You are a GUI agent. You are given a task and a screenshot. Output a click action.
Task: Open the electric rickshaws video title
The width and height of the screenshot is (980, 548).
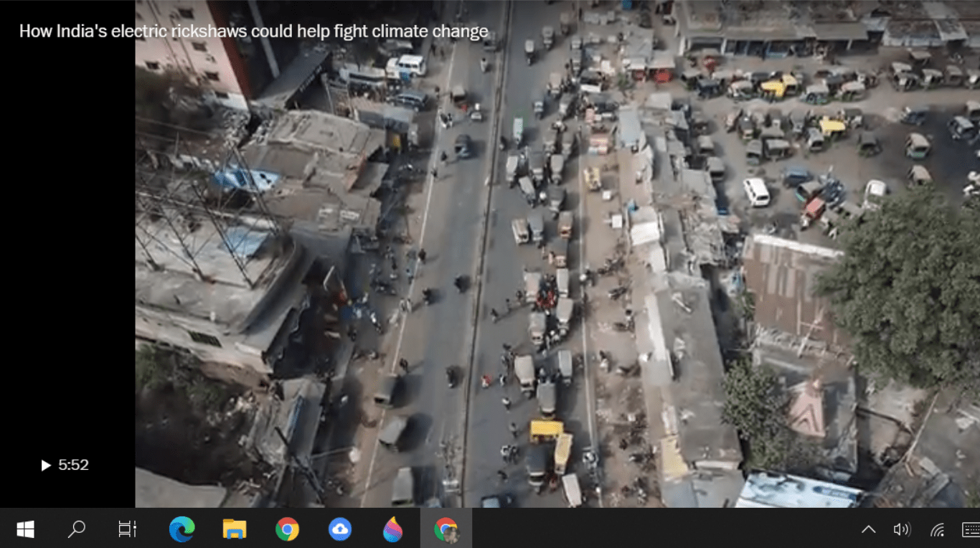pyautogui.click(x=253, y=31)
